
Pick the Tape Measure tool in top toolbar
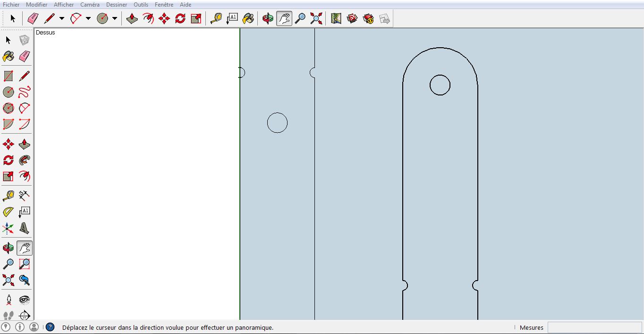click(x=216, y=19)
